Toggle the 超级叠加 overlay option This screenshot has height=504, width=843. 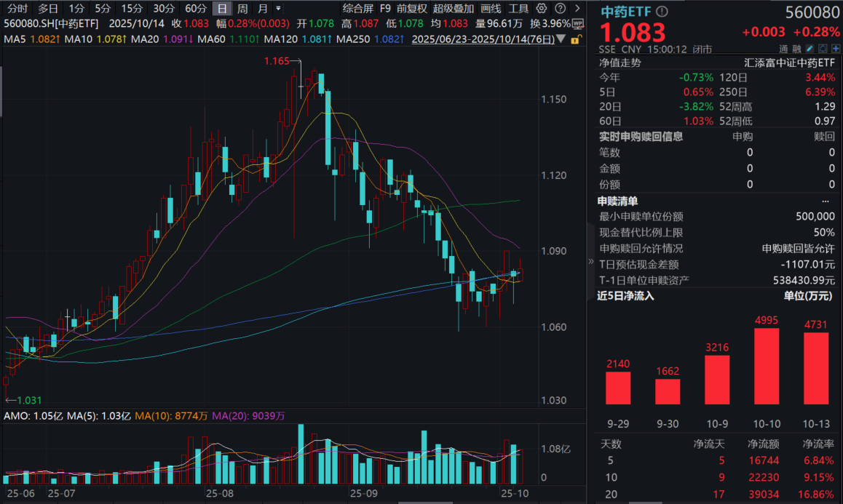pyautogui.click(x=454, y=9)
